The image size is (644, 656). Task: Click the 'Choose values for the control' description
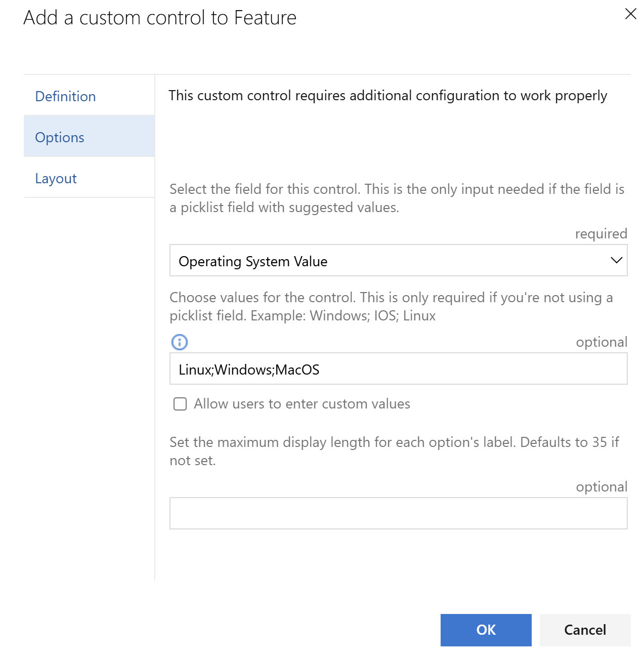tap(391, 306)
